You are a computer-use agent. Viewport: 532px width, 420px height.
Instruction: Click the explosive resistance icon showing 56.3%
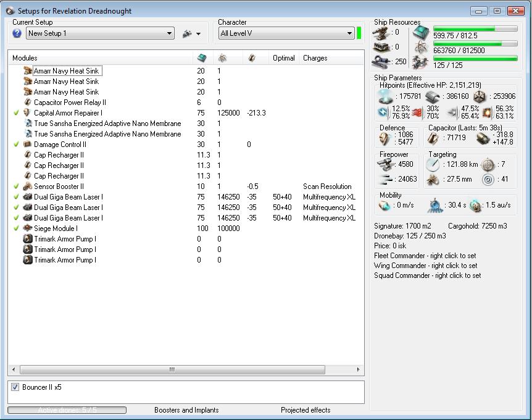[488, 112]
